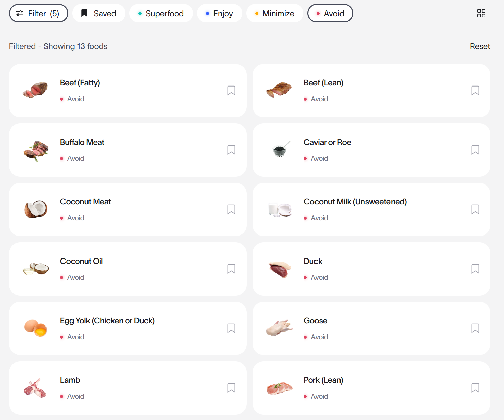
Task: Bookmark the Beef (Fatty) food card
Action: click(x=231, y=91)
